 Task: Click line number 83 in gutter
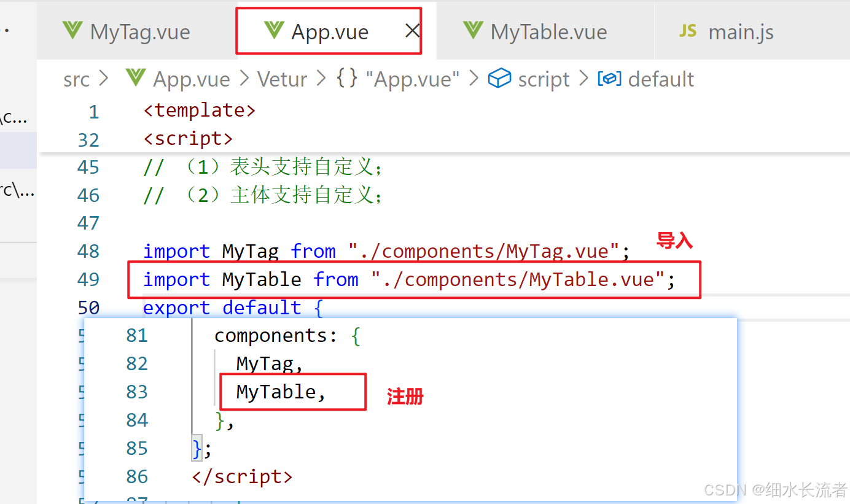pos(137,392)
